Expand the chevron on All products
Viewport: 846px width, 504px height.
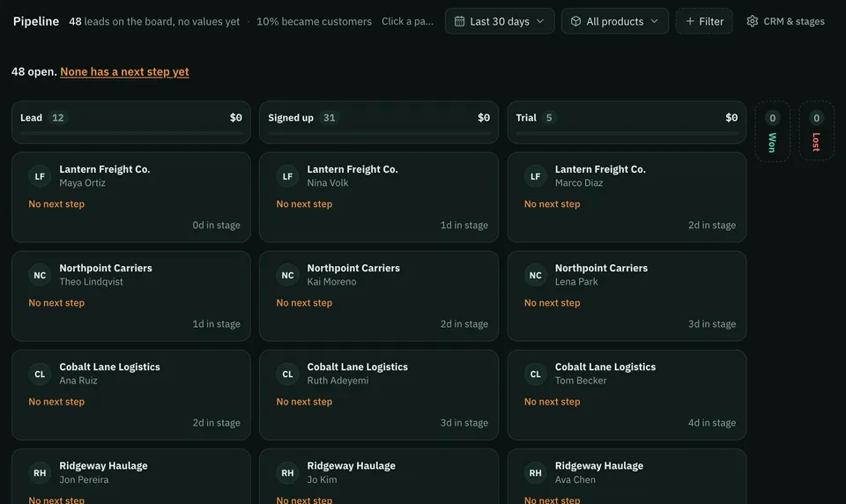click(x=655, y=21)
